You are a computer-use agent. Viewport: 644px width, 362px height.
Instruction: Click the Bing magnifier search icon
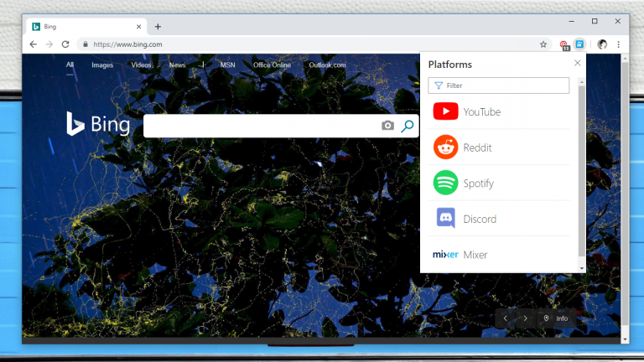(x=407, y=126)
